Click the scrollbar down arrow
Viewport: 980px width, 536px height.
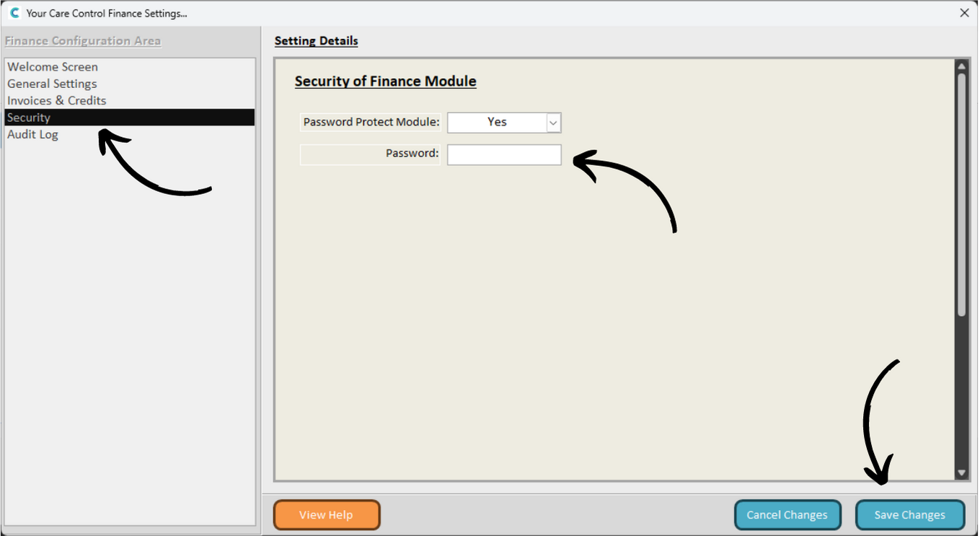961,473
